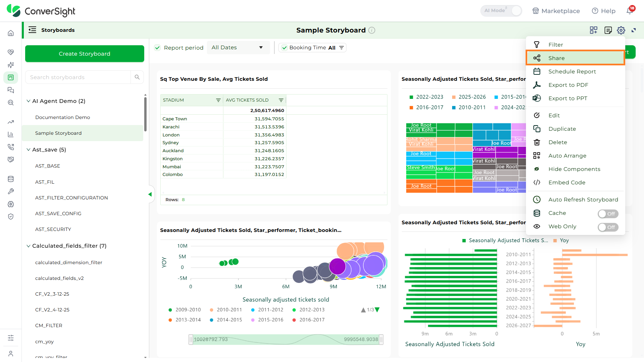The height and width of the screenshot is (362, 644).
Task: Open the chat icon in left sidebar
Action: [x=11, y=90]
